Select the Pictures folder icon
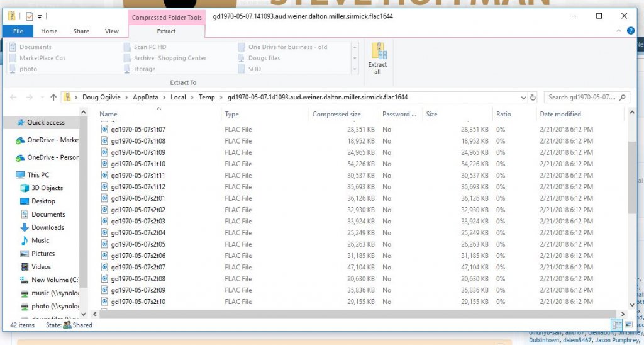644x345 pixels. pos(25,254)
